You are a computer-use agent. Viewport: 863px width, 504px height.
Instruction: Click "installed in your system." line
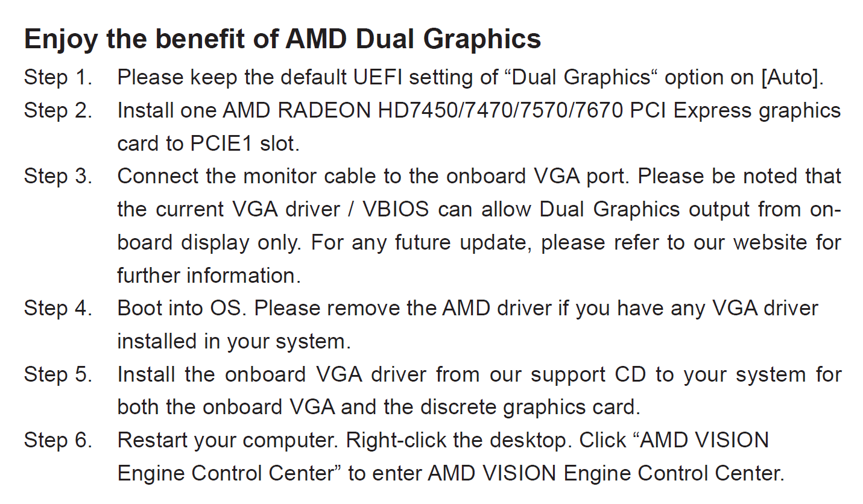(x=234, y=342)
